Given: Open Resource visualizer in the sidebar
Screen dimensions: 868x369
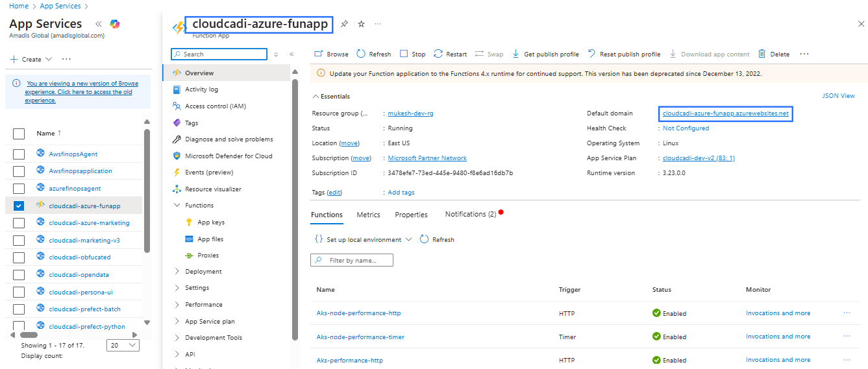Looking at the screenshot, I should tap(213, 189).
